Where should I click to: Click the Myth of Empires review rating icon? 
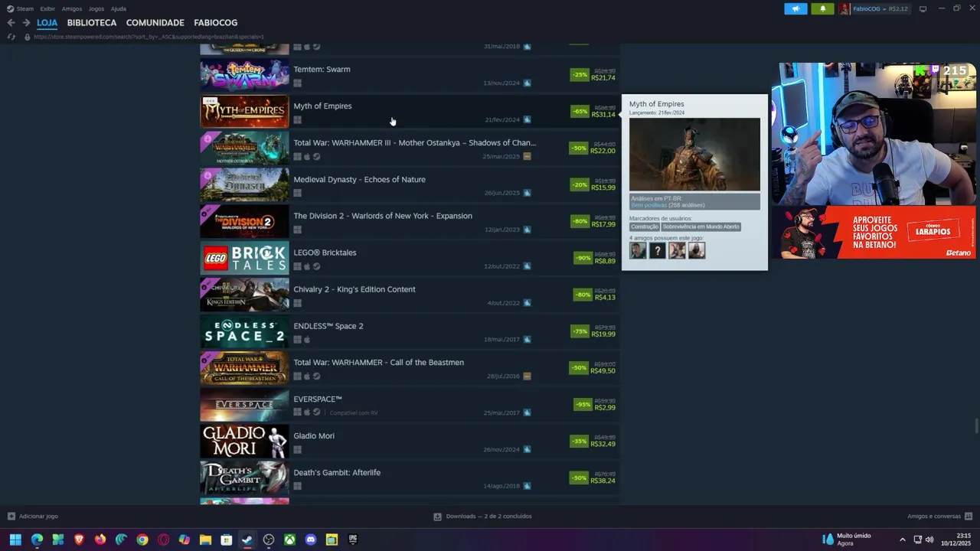[527, 119]
